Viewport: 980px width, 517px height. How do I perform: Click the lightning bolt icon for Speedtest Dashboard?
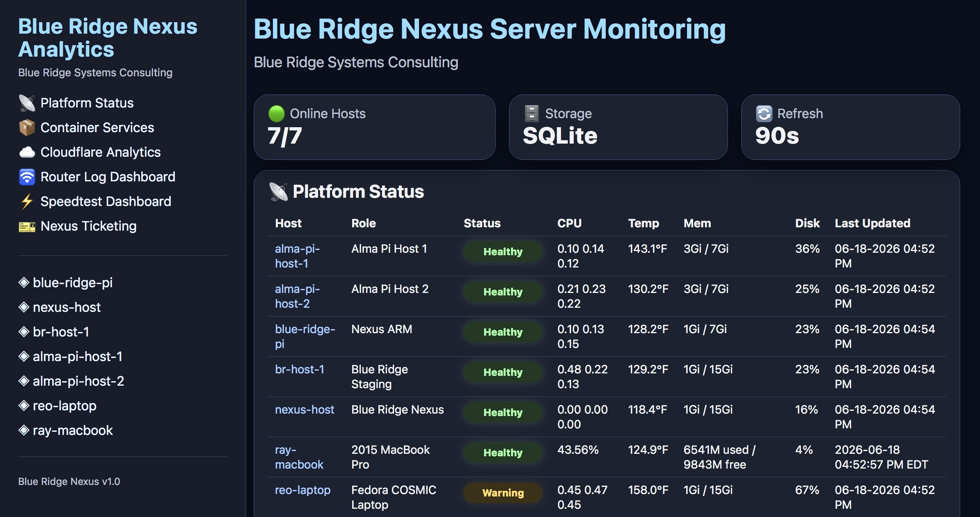[x=27, y=201]
